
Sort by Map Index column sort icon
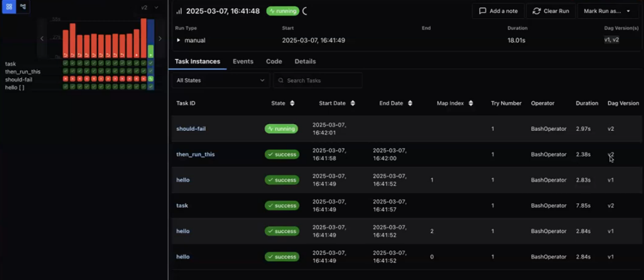pyautogui.click(x=471, y=103)
